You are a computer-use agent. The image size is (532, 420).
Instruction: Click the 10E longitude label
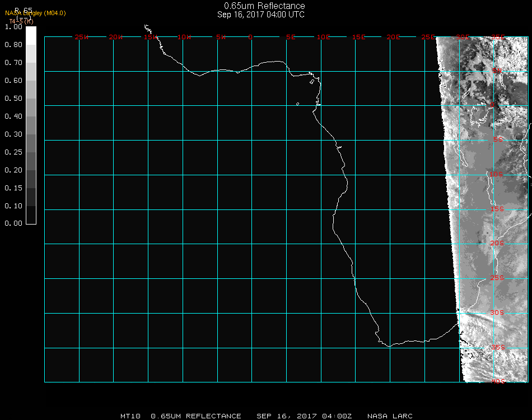(324, 37)
